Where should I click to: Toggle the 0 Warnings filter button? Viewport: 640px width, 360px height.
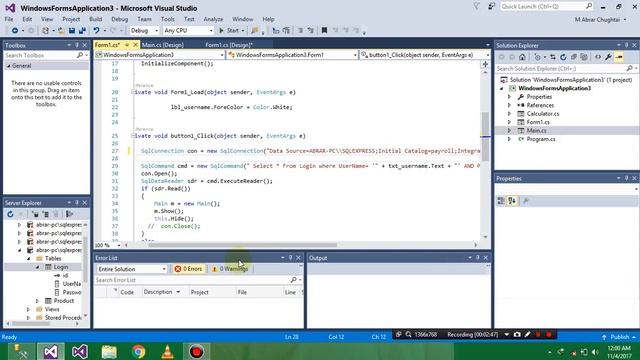[230, 269]
